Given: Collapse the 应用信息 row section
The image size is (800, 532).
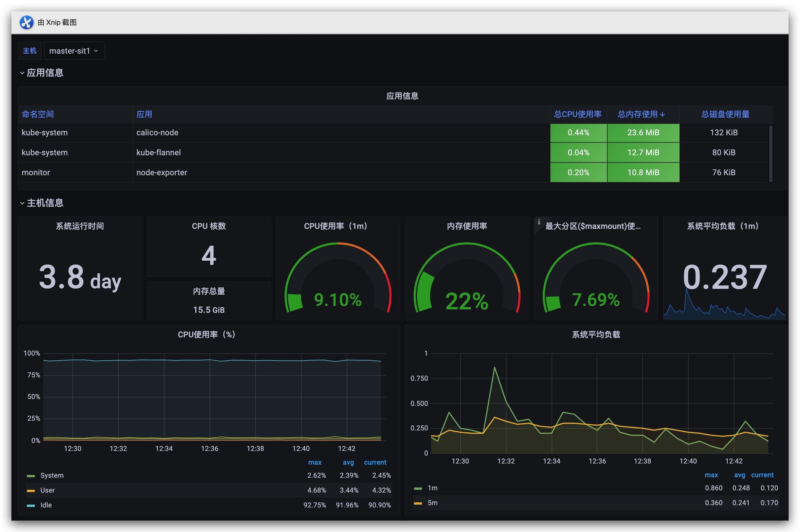Looking at the screenshot, I should tap(45, 72).
